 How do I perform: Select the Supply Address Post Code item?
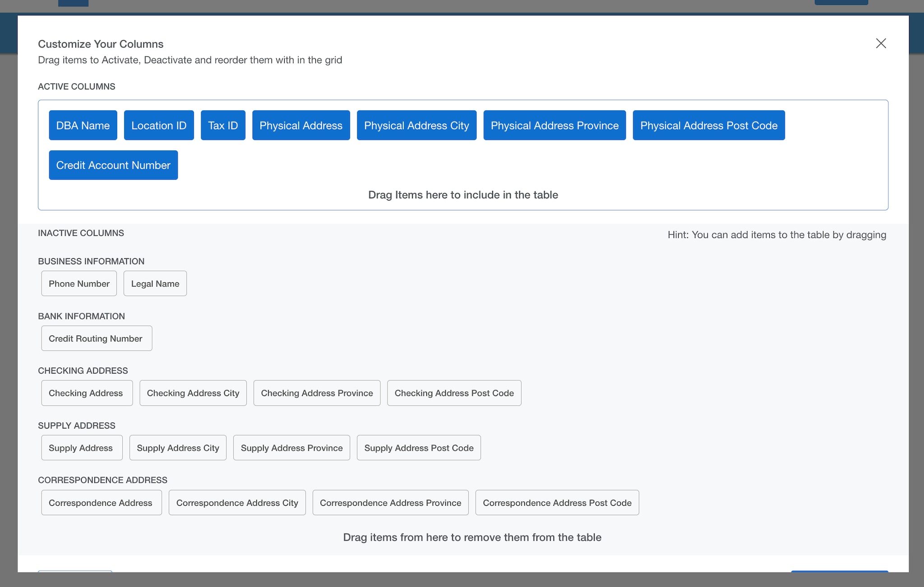point(419,447)
